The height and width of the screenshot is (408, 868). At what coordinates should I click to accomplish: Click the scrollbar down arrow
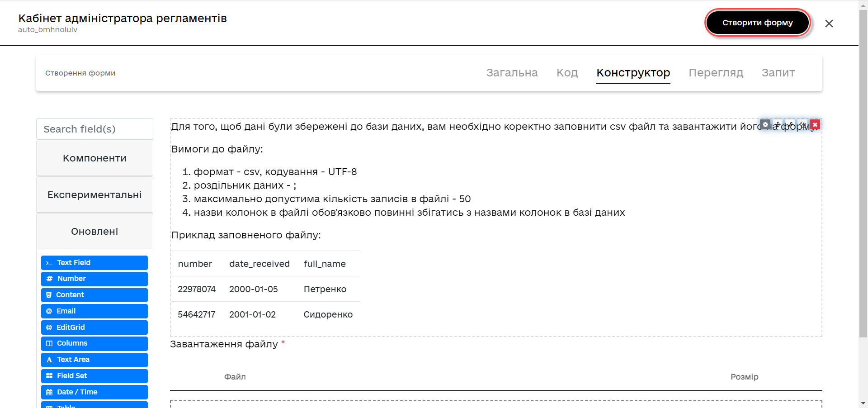pos(863,403)
